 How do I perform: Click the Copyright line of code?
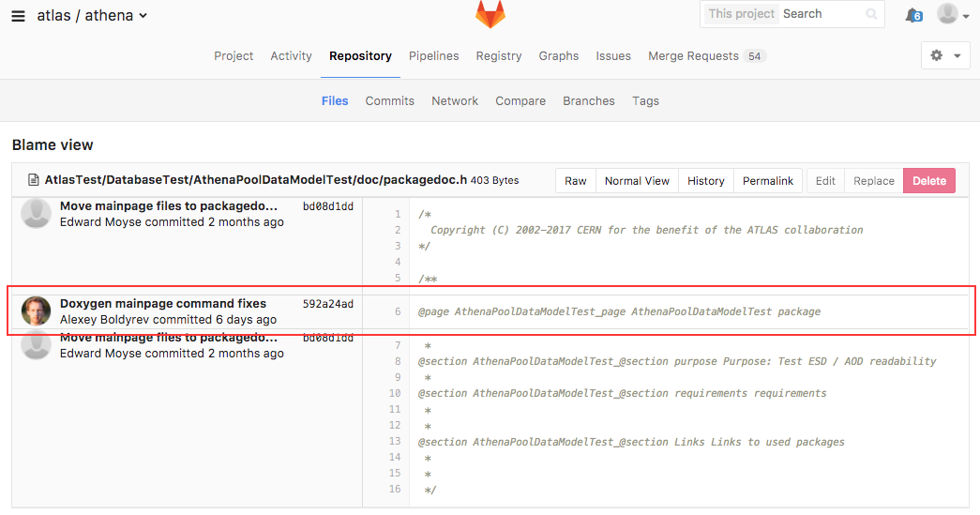click(x=646, y=230)
